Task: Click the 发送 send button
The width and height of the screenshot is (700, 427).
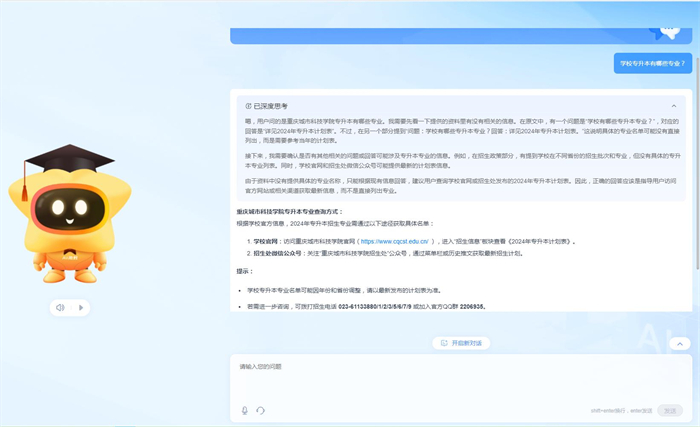Action: [x=670, y=410]
